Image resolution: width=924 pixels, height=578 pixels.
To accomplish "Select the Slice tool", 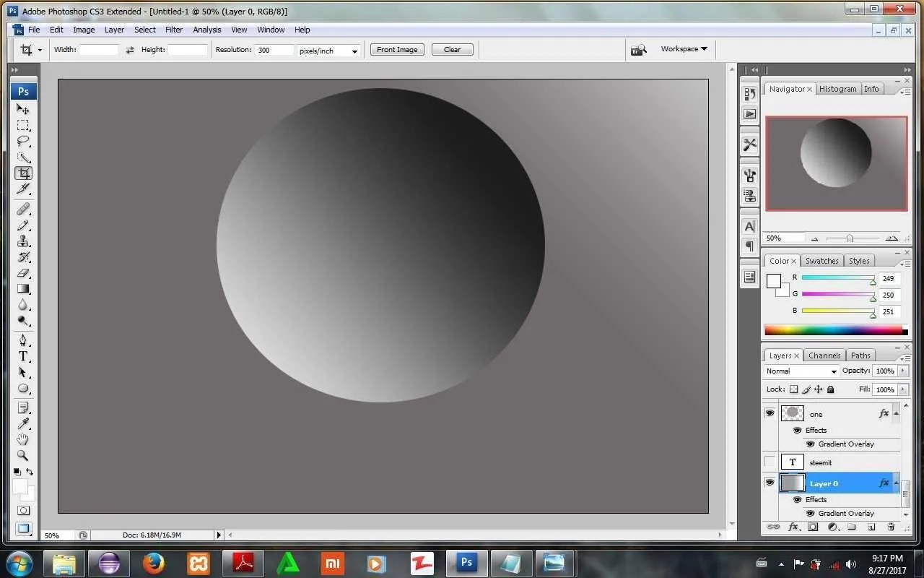I will [x=23, y=189].
